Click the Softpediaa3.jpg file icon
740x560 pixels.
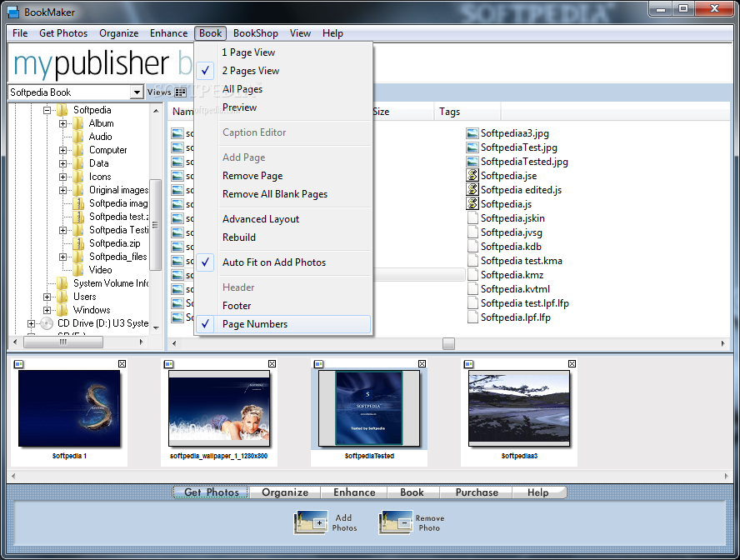point(472,133)
